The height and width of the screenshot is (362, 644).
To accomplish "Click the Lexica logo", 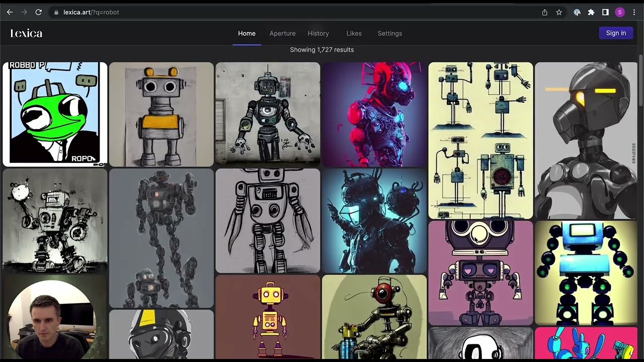I will point(26,33).
